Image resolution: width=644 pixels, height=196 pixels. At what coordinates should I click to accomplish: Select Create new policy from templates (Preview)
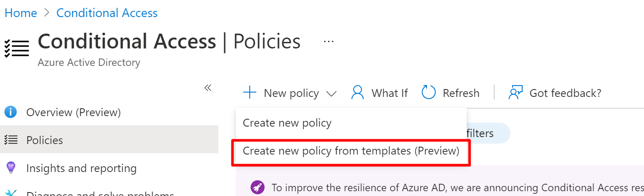[x=351, y=151]
